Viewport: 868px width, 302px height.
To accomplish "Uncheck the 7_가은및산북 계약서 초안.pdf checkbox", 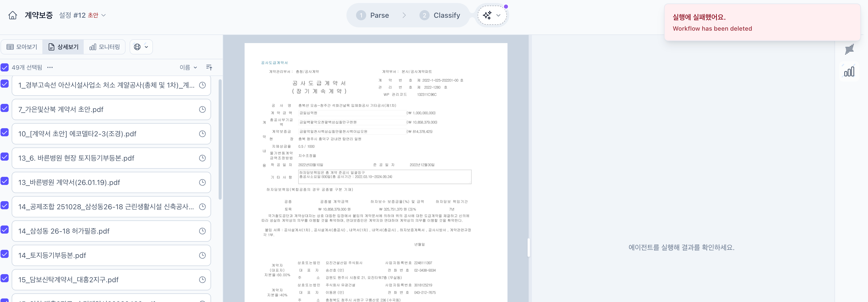I will [x=4, y=108].
